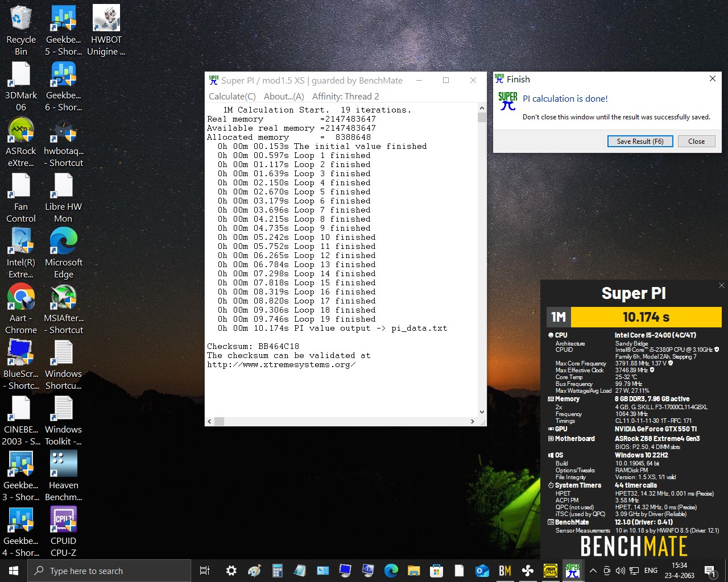This screenshot has width=728, height=582.
Task: Close the BenchMate Super PI panel
Action: (721, 285)
